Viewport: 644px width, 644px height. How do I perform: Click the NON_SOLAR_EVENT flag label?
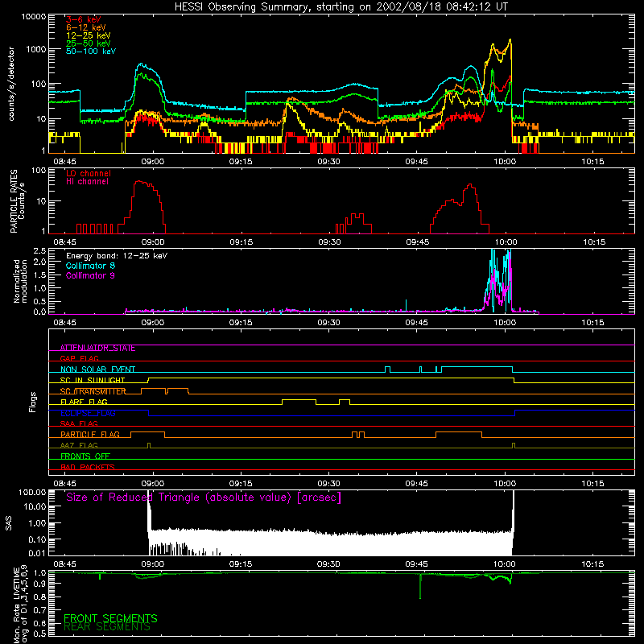97,369
